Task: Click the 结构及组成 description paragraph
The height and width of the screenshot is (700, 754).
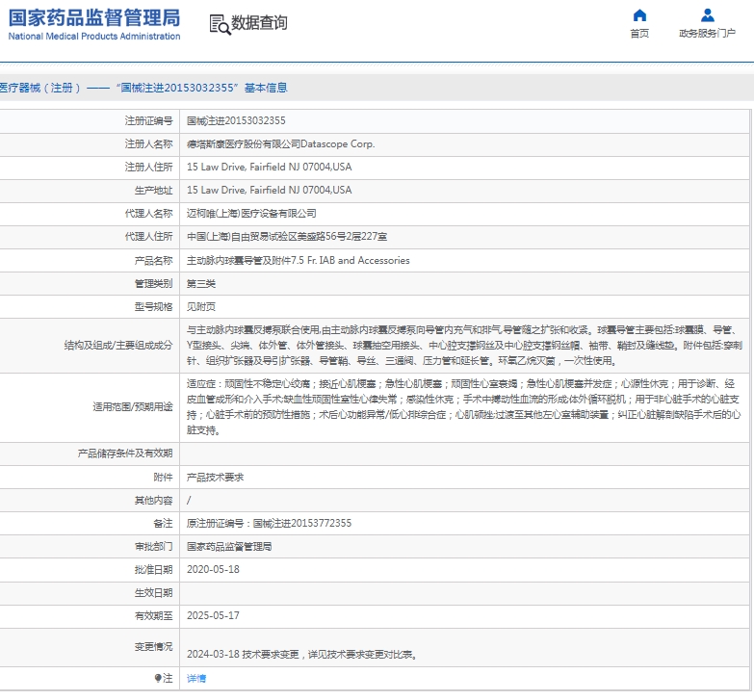Action: click(464, 346)
